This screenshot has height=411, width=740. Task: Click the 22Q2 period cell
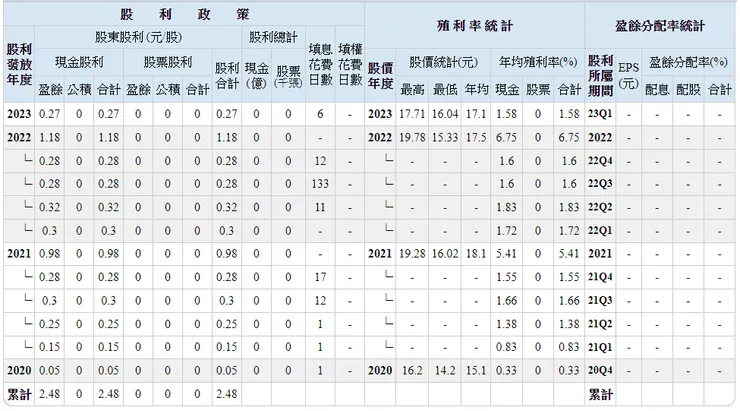600,207
